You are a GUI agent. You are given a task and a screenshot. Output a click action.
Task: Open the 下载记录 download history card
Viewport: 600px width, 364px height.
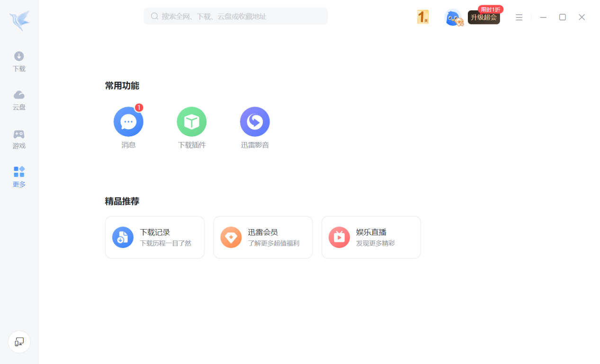coord(154,237)
